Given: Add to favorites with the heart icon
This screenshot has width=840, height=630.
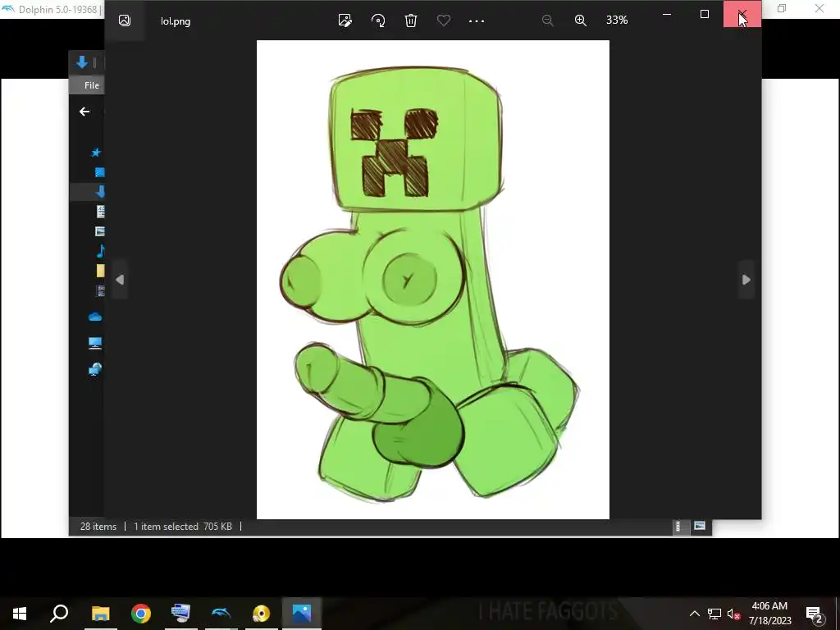Looking at the screenshot, I should pos(444,21).
